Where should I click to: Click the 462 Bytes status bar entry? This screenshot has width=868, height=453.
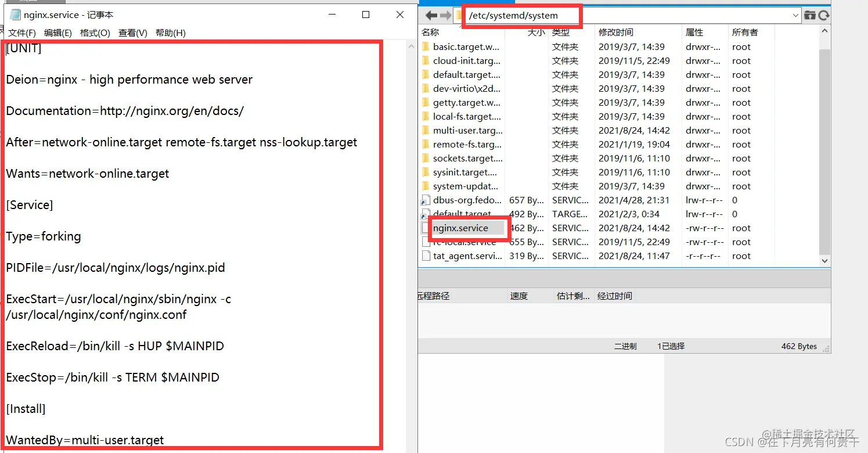tap(799, 346)
